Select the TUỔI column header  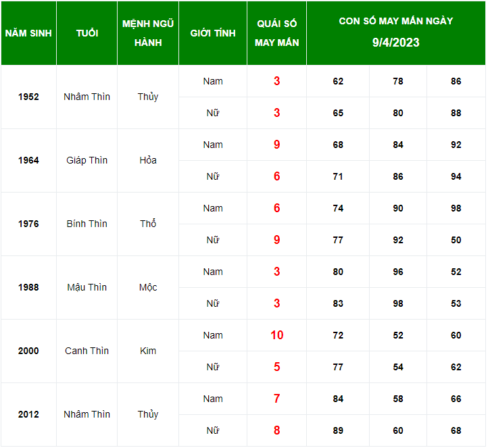87,33
